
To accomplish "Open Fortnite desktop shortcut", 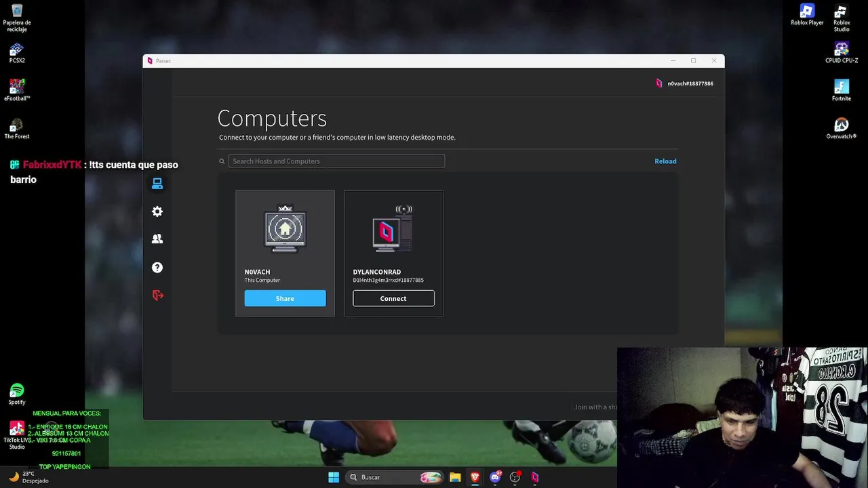I will (842, 91).
